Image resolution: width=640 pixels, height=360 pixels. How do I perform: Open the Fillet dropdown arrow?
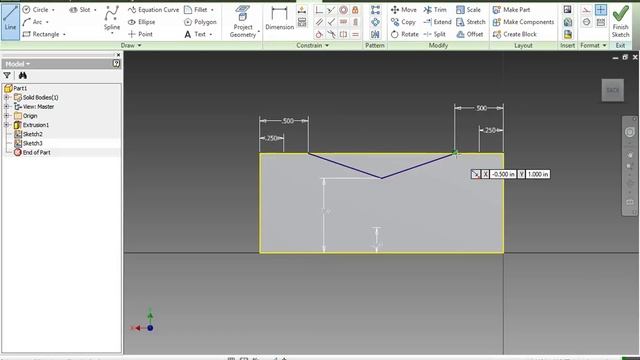[212, 10]
